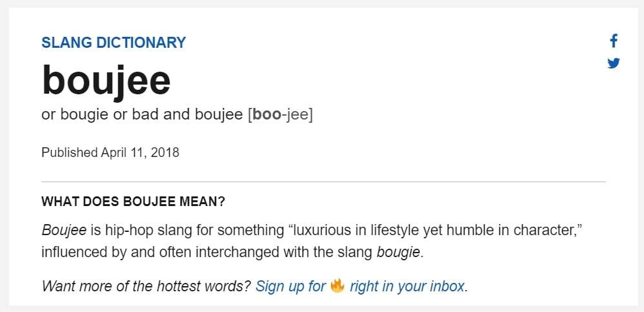Viewport: 644px width, 312px height.
Task: Click the large "boujee" headline
Action: click(x=106, y=81)
